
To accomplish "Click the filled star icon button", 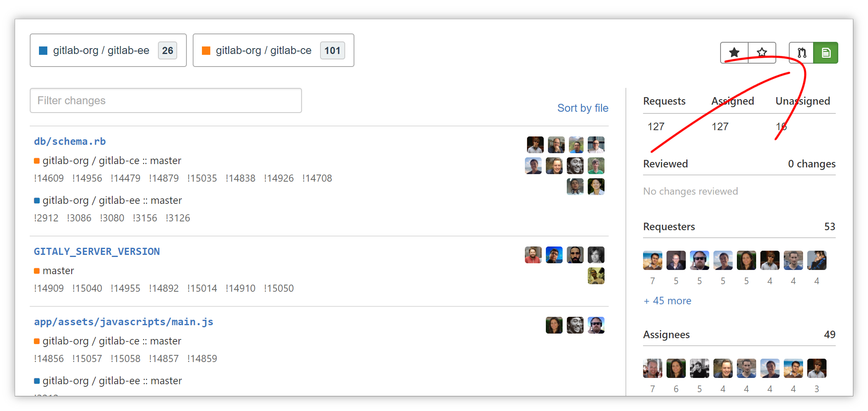I will coord(734,53).
